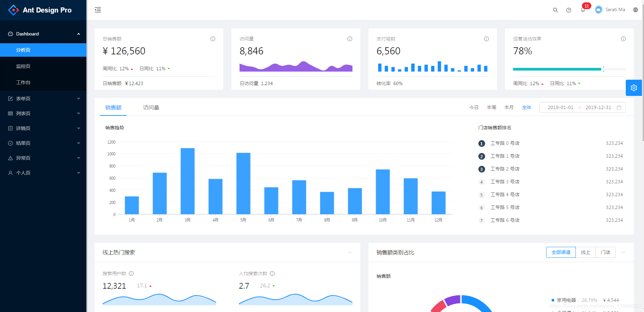
Task: Collapse the sidebar with the menu fold icon
Action: (98, 10)
